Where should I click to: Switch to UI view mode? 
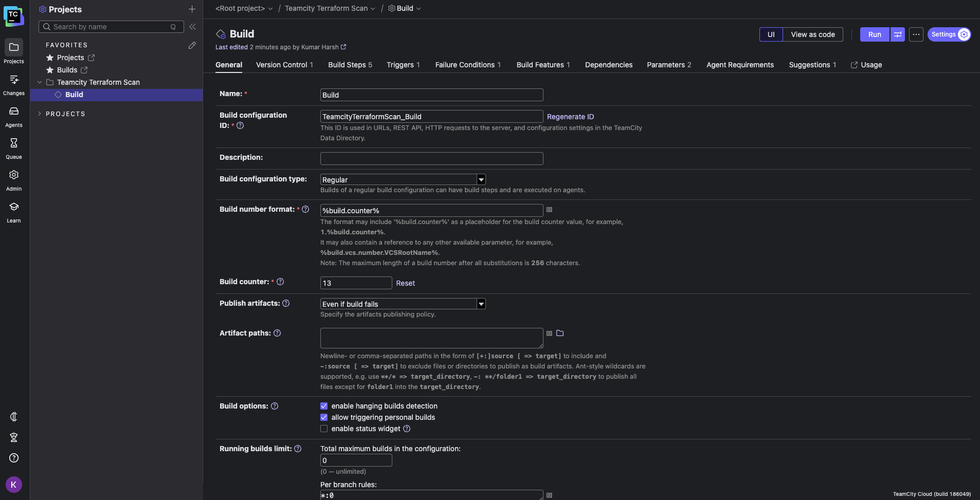[x=771, y=34]
